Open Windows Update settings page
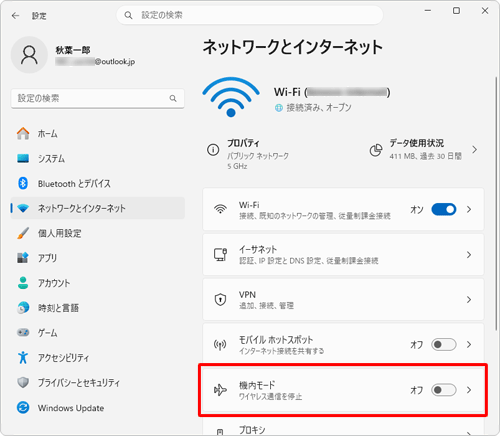This screenshot has height=436, width=500. pos(98,408)
